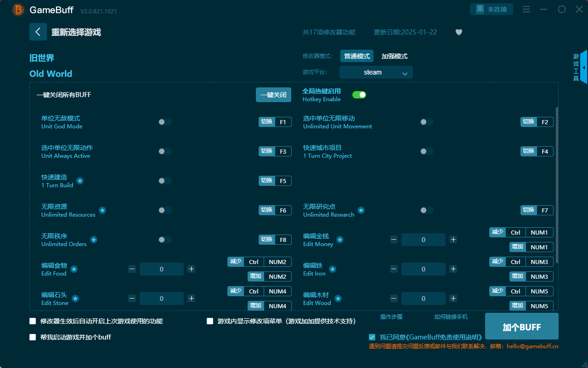Check the 帮我启动游戏并加个buff checkbox
Screen dimensions: 588x368
tap(33, 337)
